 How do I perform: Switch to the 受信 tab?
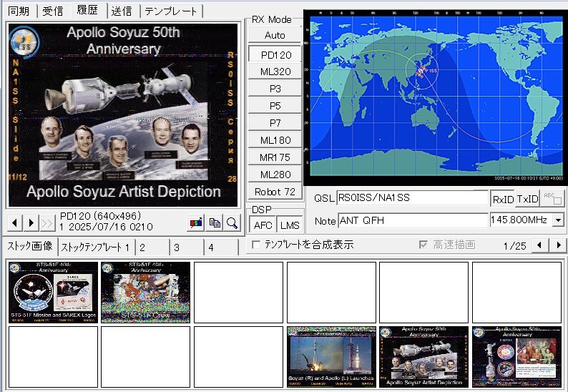[53, 11]
